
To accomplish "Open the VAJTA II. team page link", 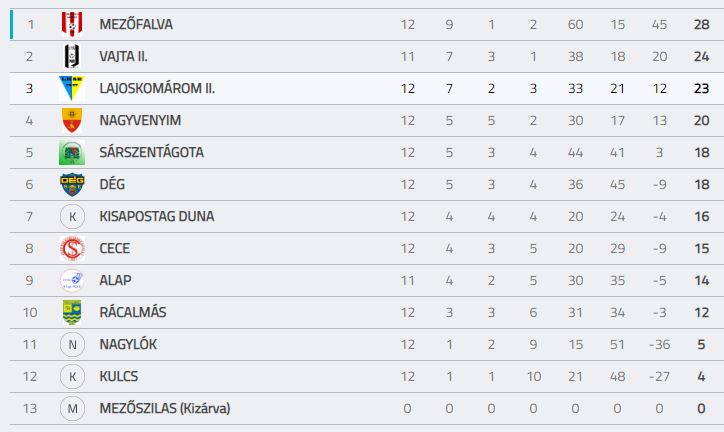I will tap(123, 56).
